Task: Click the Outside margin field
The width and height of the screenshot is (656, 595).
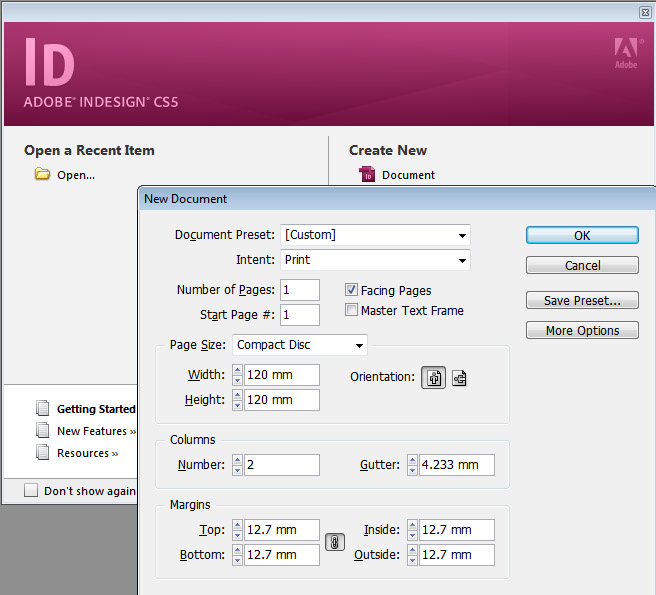Action: point(456,555)
